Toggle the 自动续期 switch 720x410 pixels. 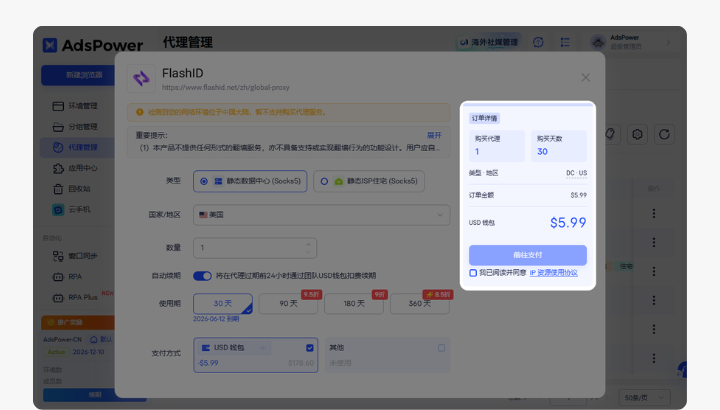(x=202, y=276)
